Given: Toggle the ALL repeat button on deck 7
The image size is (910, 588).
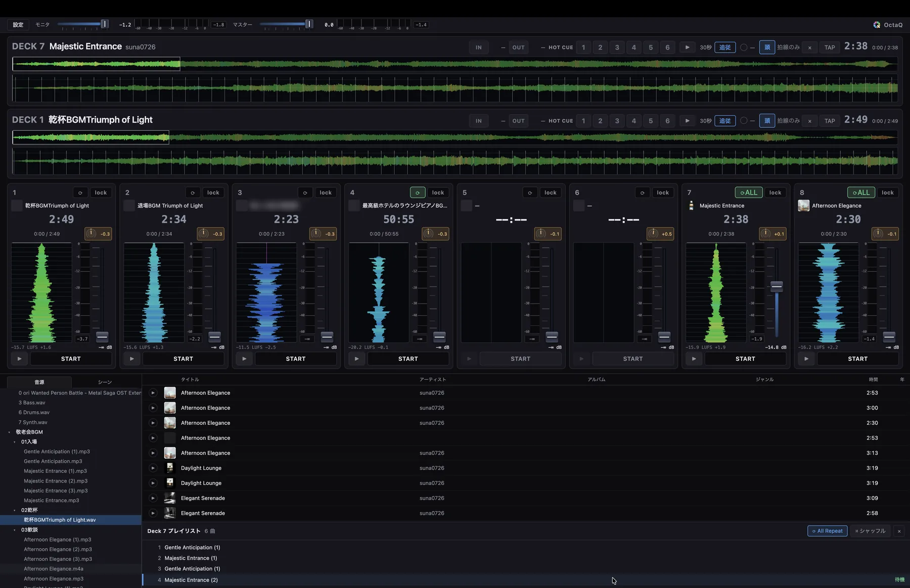Looking at the screenshot, I should 749,192.
